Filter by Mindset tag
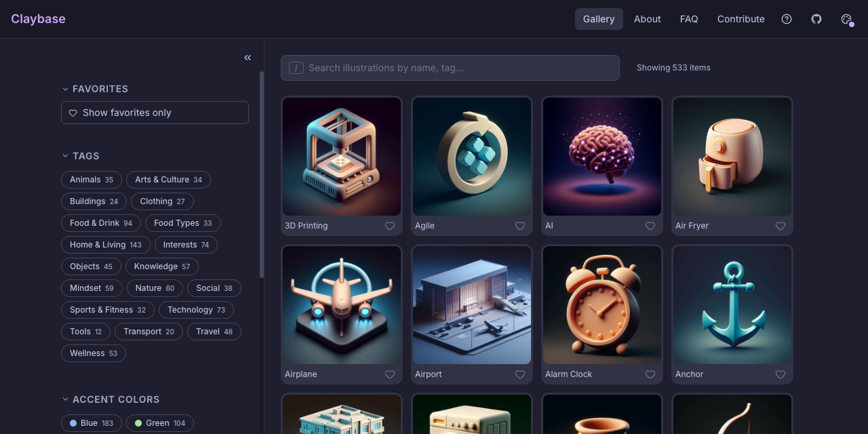Screen dimensions: 868x434 click(x=92, y=288)
